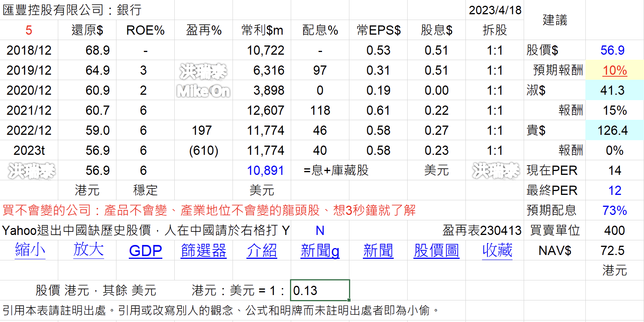Click the 股價 港元，其餘 美元 note
The width and height of the screenshot is (644, 322).
tap(96, 290)
